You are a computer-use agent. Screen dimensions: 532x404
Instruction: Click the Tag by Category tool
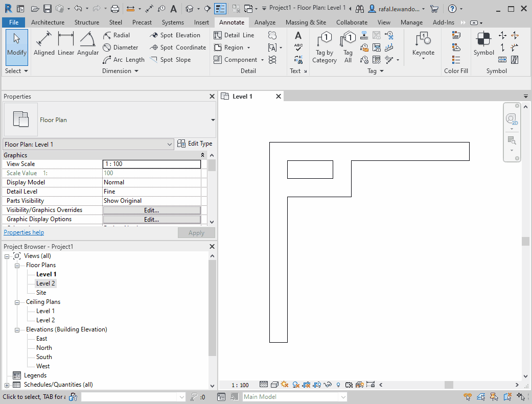tap(325, 47)
